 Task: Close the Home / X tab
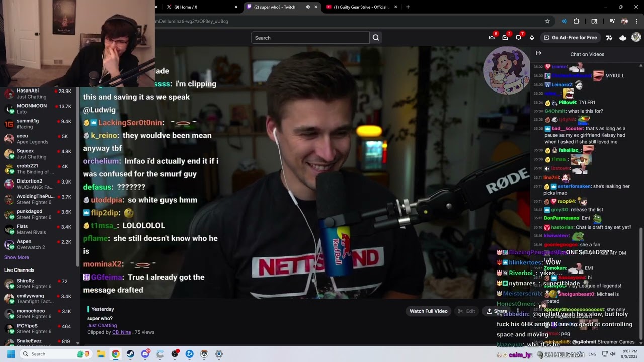[x=236, y=7]
